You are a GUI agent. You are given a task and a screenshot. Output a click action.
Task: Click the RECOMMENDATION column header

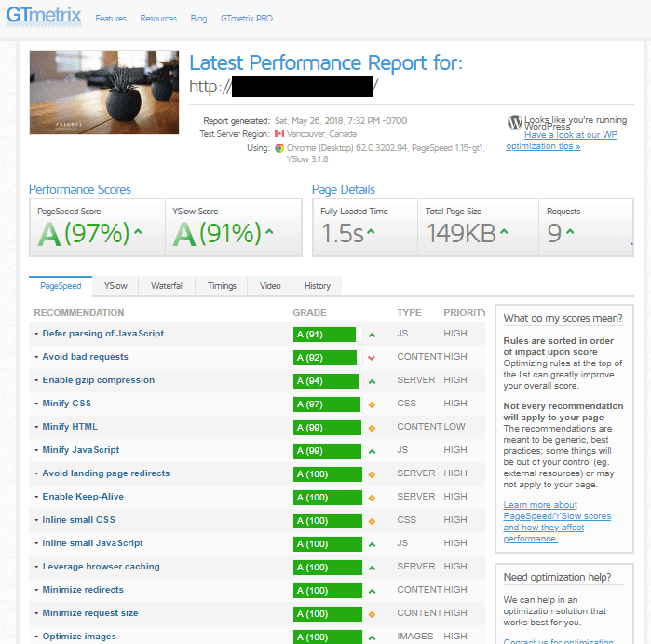(79, 312)
